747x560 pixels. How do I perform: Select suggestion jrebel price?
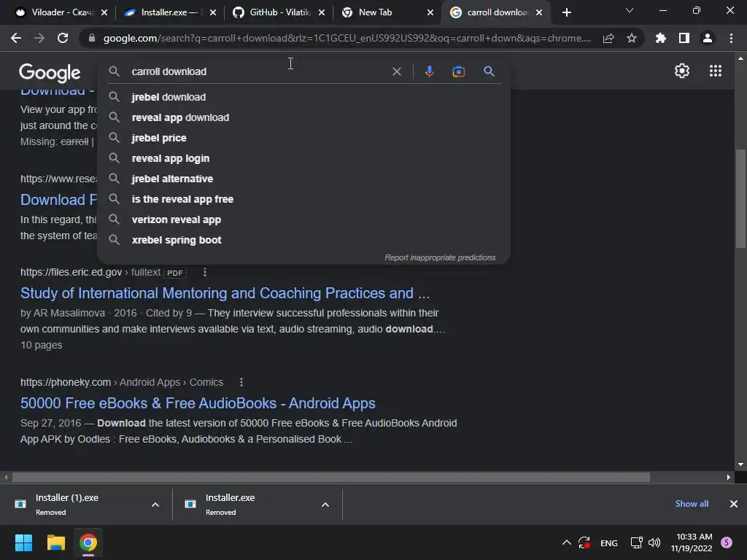303,138
